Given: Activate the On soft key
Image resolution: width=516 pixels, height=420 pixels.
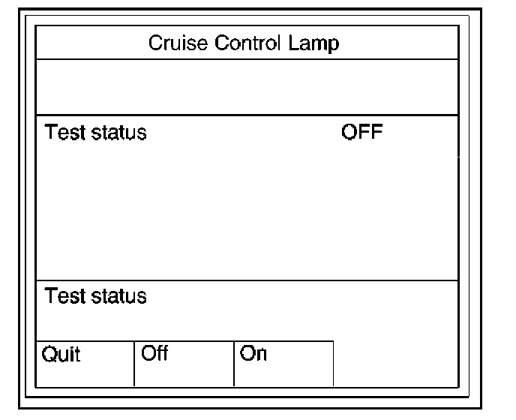Looking at the screenshot, I should point(283,363).
